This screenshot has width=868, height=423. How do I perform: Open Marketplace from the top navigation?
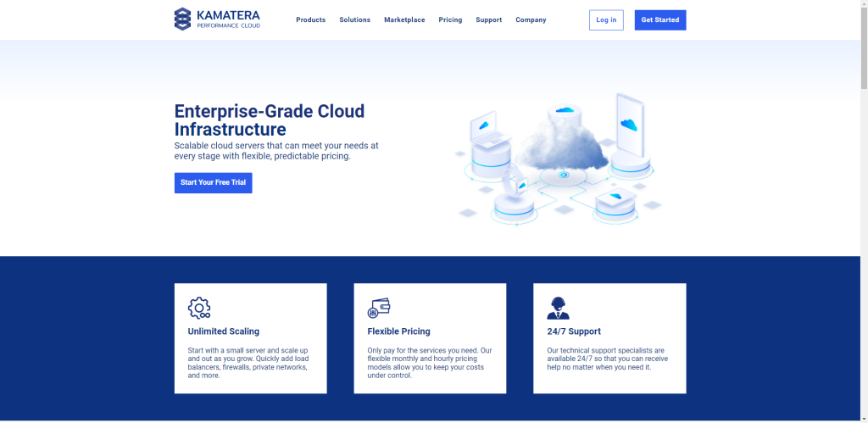404,19
